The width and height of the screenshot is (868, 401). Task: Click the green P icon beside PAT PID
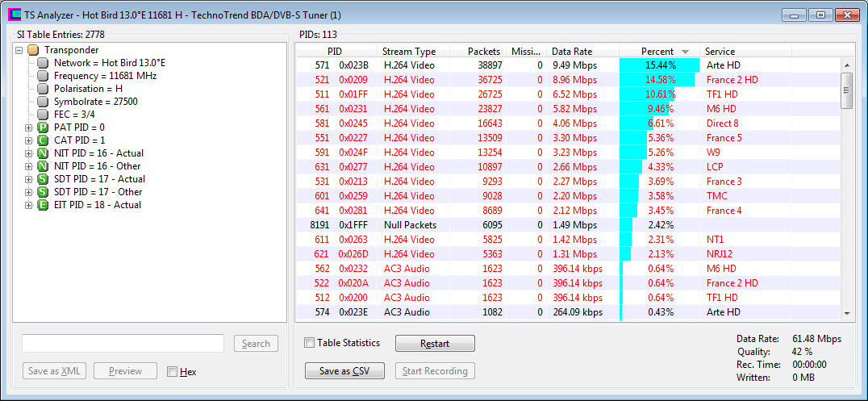(x=44, y=127)
